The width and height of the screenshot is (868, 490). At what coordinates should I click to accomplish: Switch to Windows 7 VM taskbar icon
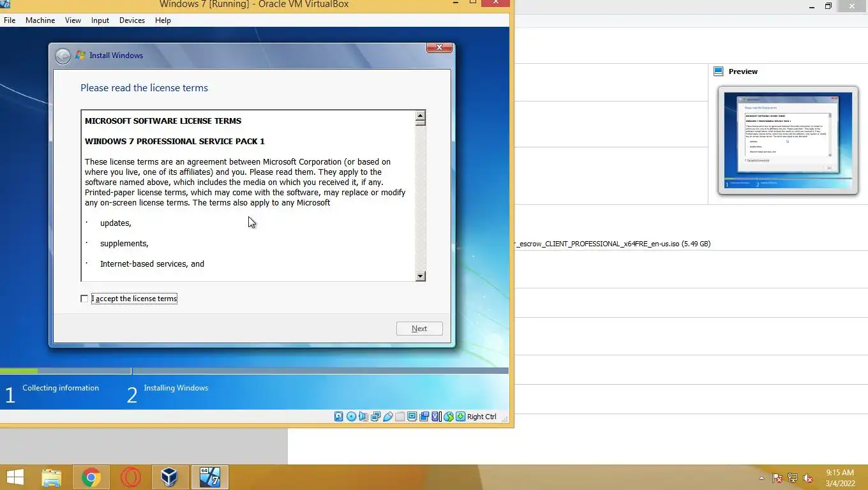[x=209, y=477]
